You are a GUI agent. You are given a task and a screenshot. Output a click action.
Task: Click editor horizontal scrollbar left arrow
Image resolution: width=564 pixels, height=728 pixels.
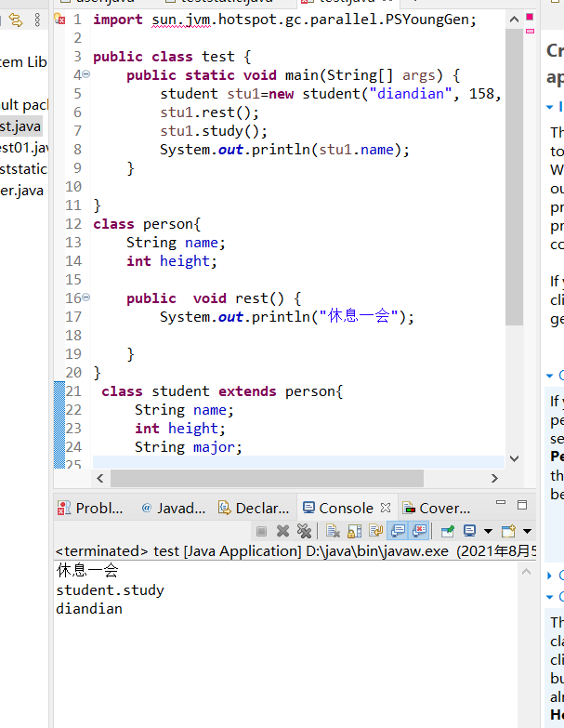click(100, 478)
